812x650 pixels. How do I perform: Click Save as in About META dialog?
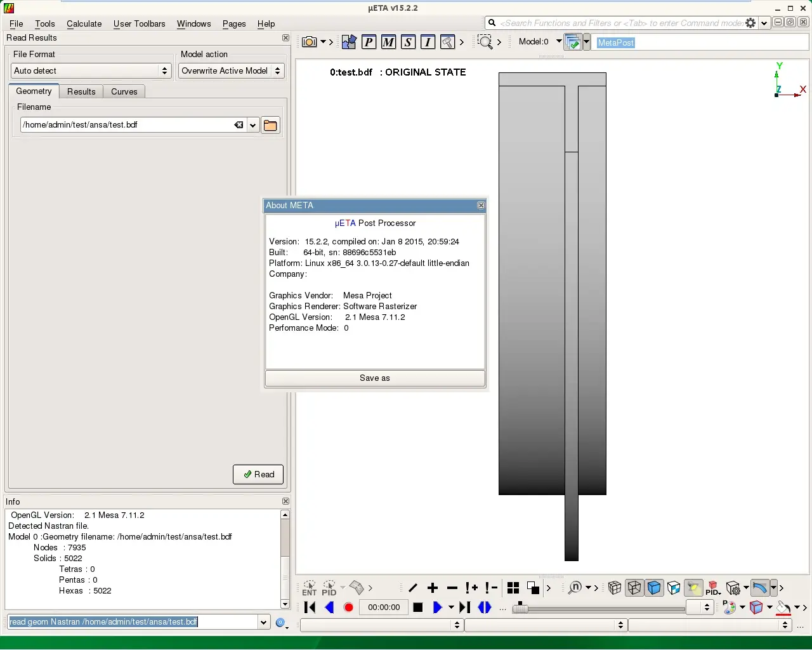375,378
